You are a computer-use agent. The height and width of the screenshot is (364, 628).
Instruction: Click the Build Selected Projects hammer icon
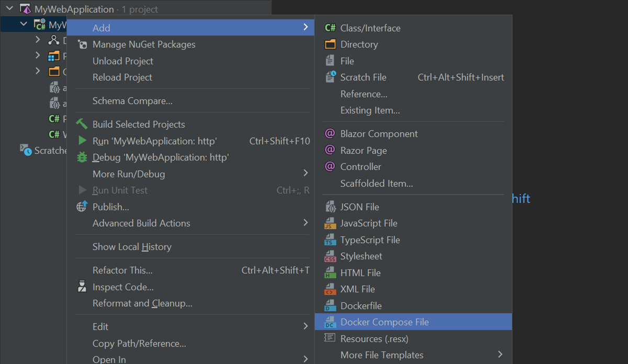[x=82, y=124]
